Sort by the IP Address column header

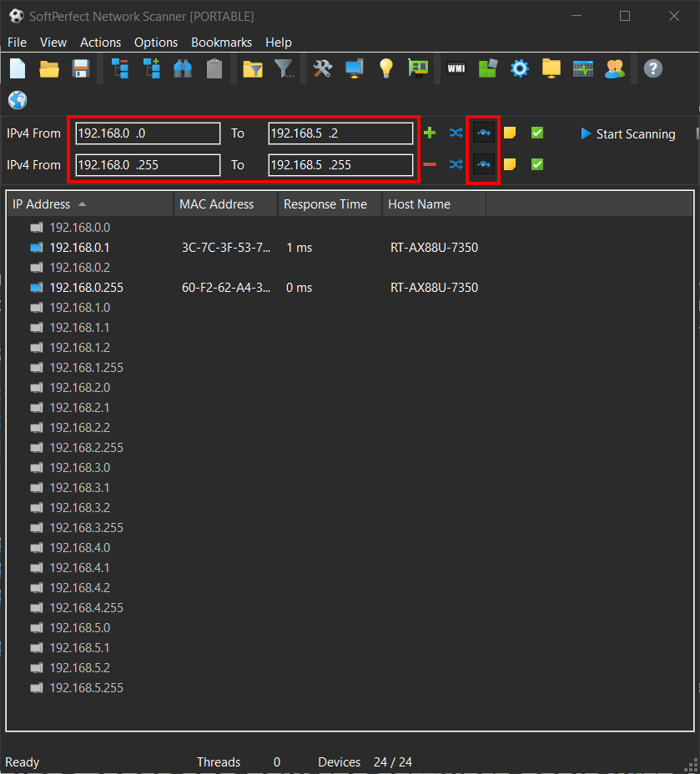(90, 204)
